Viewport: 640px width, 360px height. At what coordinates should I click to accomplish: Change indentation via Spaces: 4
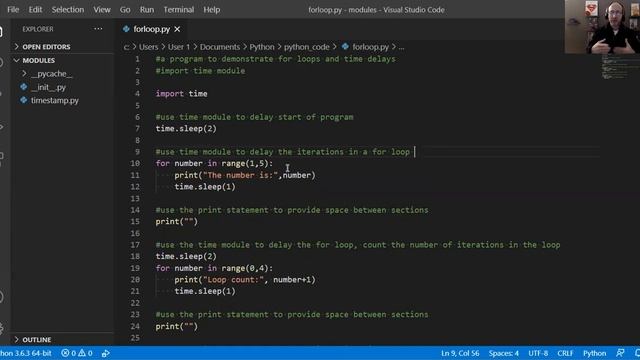[504, 353]
